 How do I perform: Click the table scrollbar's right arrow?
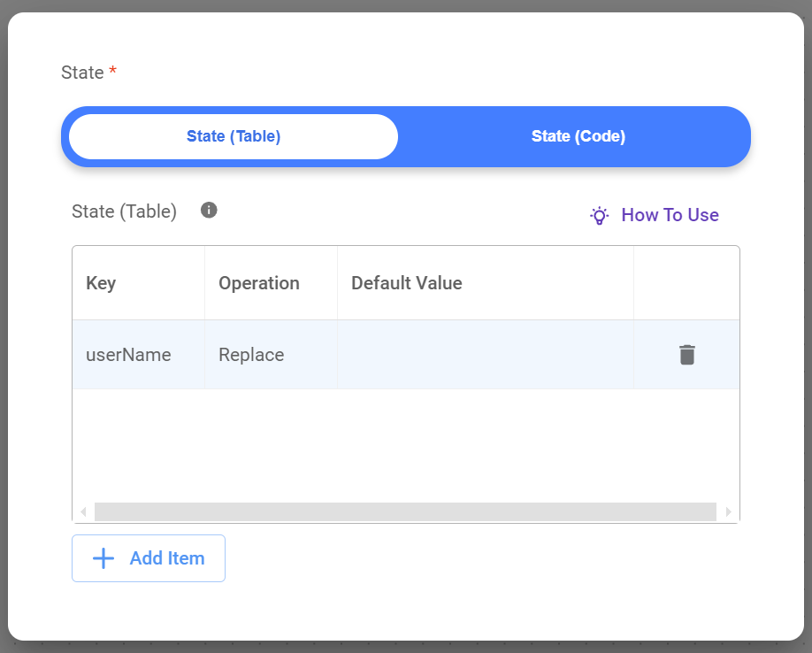click(x=728, y=512)
